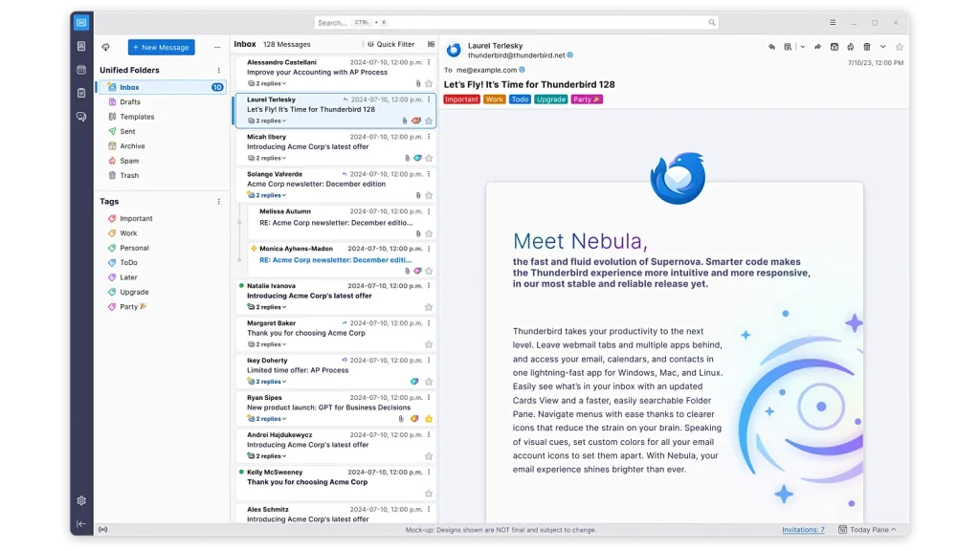Open Invitations: 7 link
The width and height of the screenshot is (980, 551).
[803, 530]
